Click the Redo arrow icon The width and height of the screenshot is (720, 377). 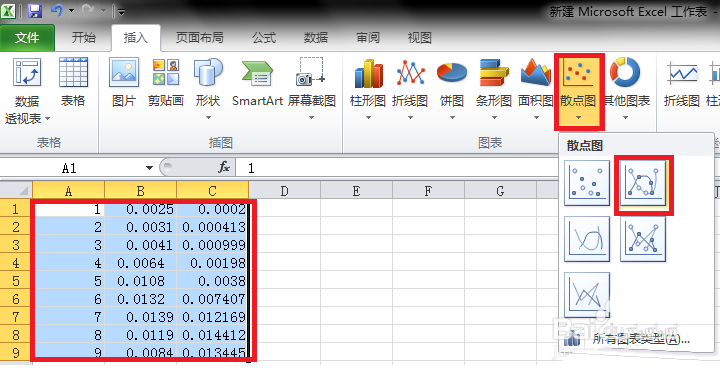[88, 10]
